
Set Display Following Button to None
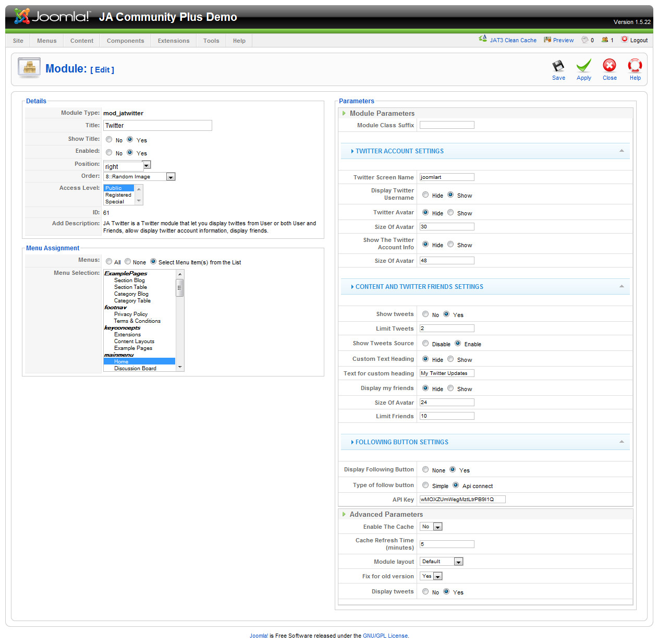point(425,469)
